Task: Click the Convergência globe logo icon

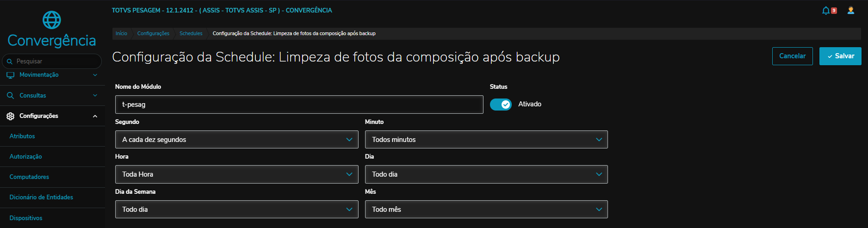Action: [x=51, y=20]
